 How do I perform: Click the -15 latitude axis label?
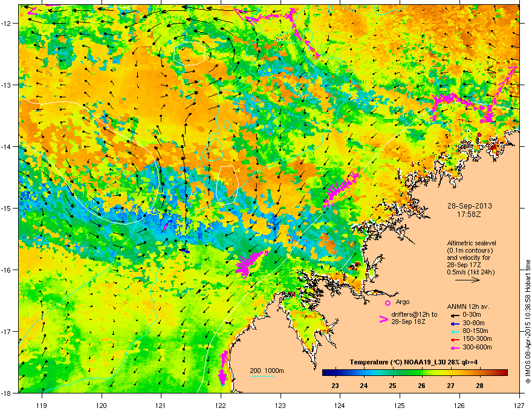pyautogui.click(x=7, y=209)
